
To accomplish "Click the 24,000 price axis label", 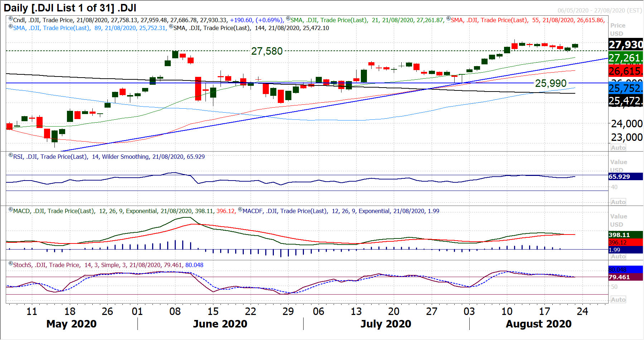I will [x=627, y=124].
